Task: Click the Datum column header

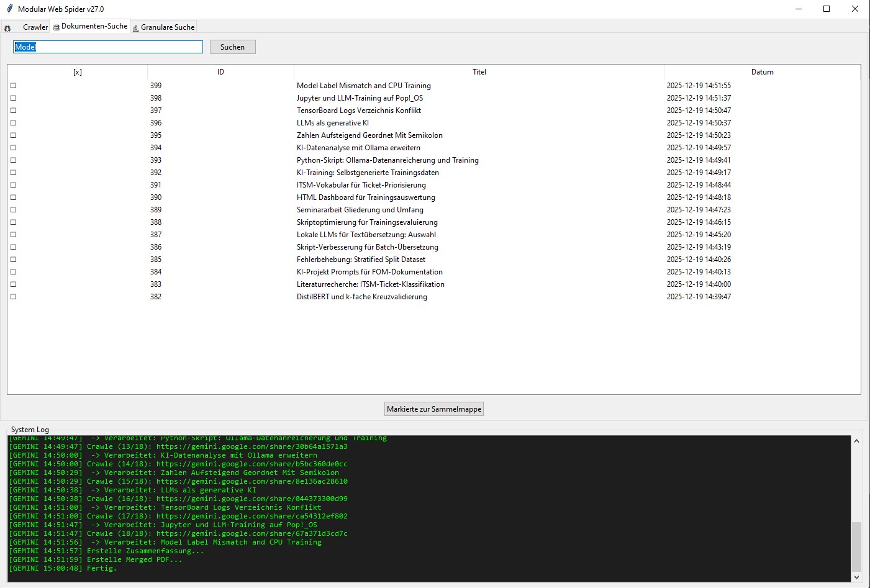Action: [762, 72]
